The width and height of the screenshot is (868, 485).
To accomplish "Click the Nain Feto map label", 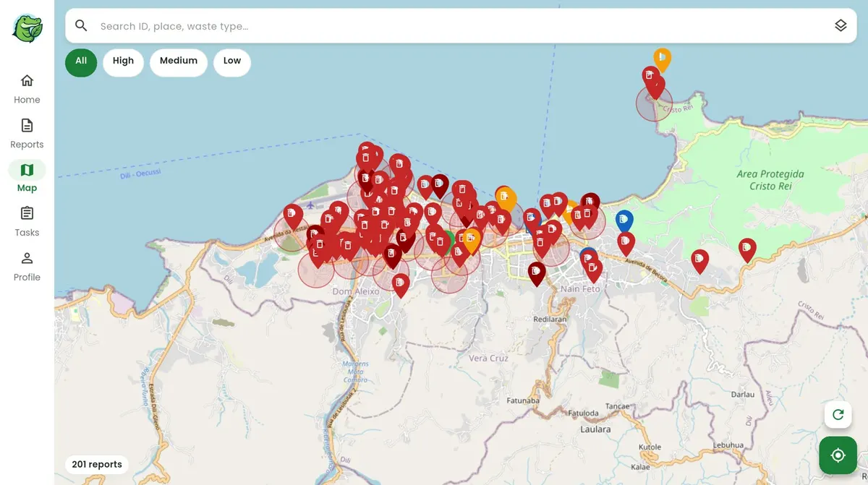I will coord(580,288).
